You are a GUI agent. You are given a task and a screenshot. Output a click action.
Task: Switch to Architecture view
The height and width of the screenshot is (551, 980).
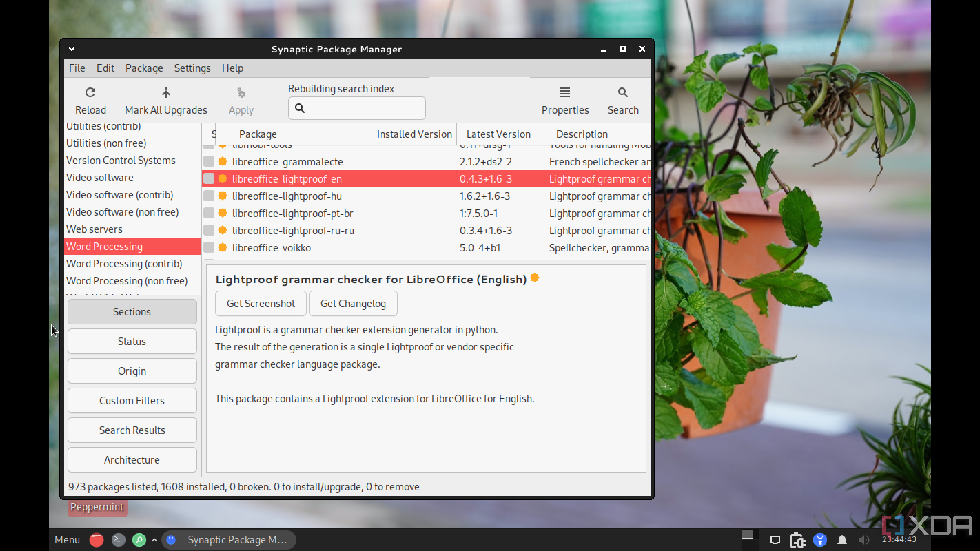132,460
